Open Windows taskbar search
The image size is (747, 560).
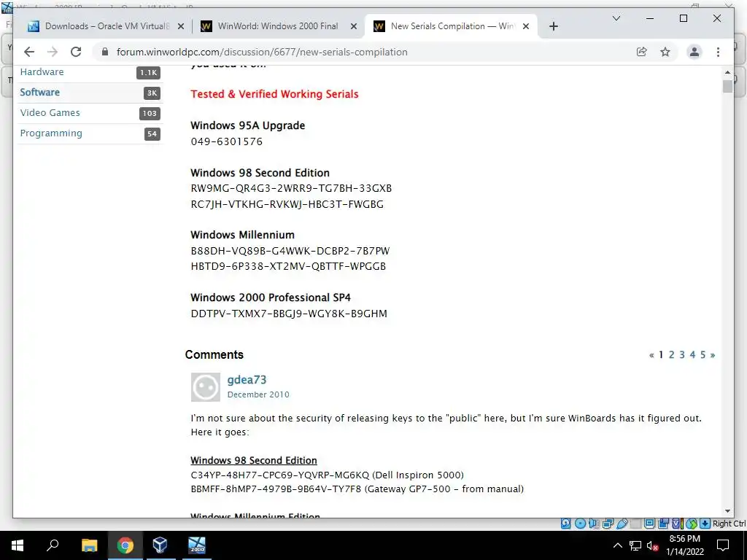click(53, 545)
